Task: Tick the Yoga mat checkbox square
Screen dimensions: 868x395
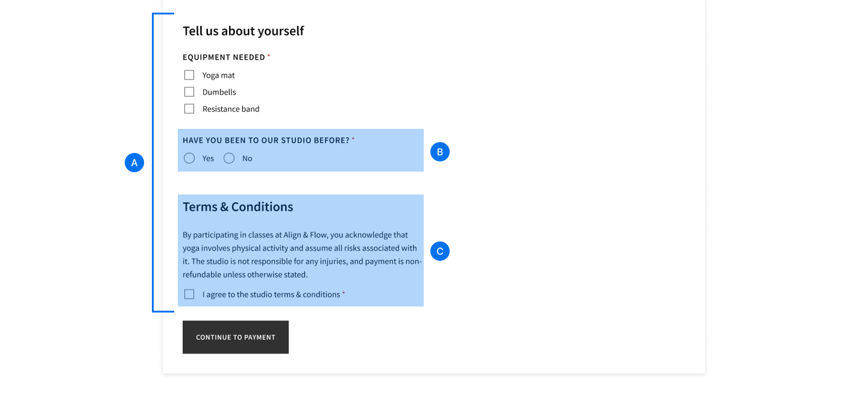Action: (x=189, y=75)
